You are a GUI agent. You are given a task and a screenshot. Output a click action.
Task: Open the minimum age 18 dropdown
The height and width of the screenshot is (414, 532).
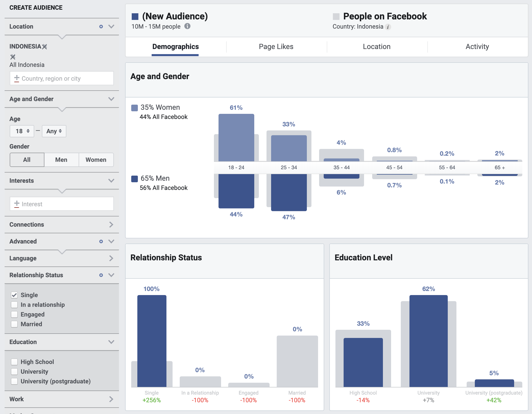(x=22, y=131)
